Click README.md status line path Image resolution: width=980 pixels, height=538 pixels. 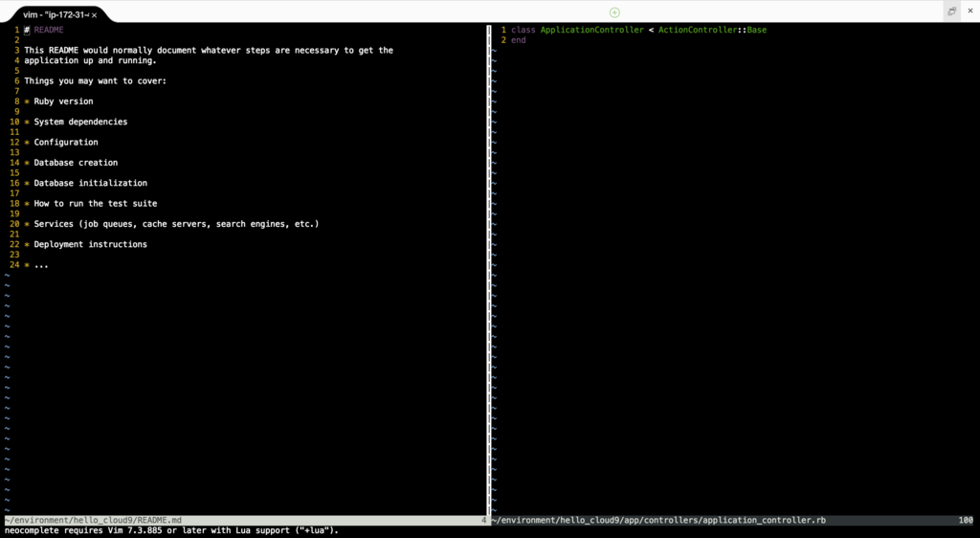93,520
